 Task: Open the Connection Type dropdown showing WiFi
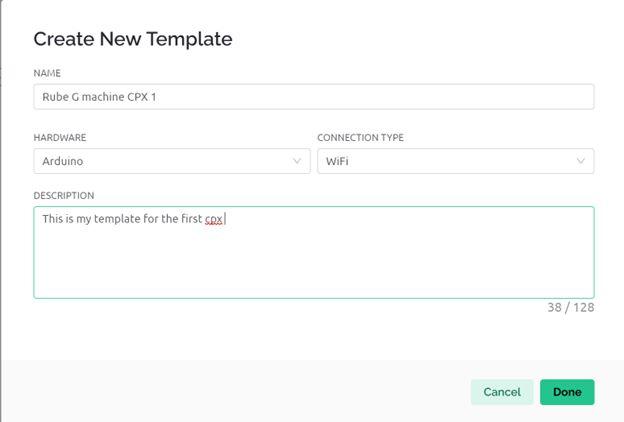455,161
